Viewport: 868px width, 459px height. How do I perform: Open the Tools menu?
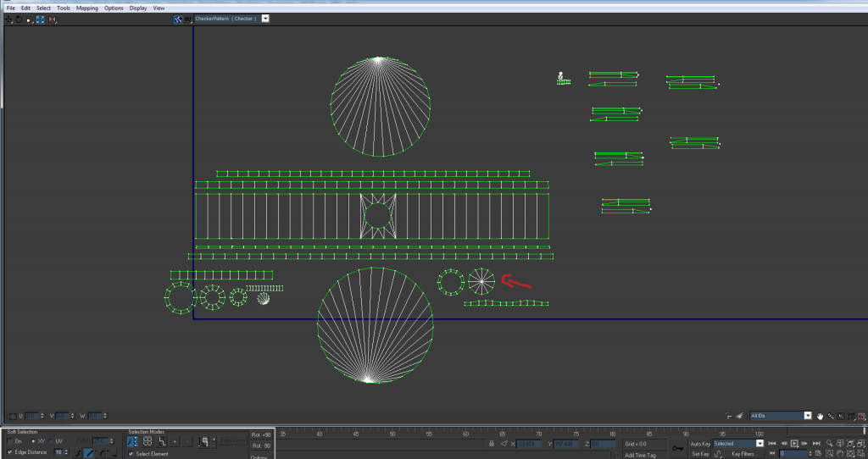[x=64, y=8]
